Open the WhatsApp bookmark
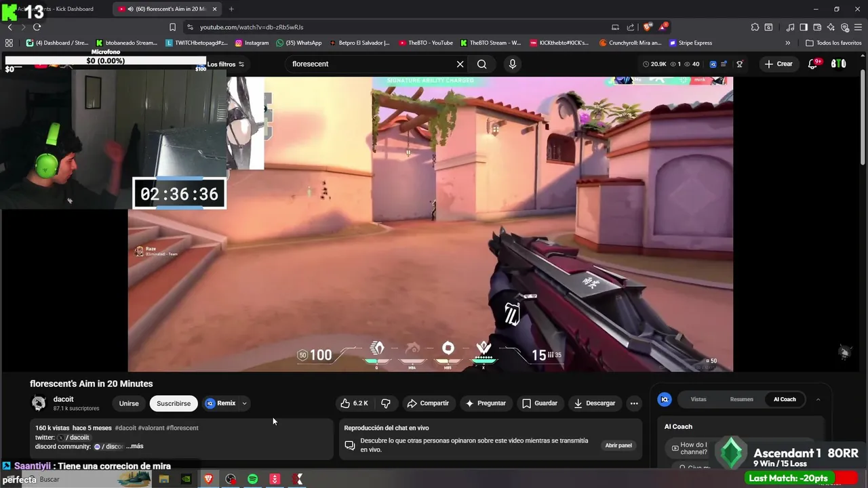This screenshot has width=868, height=488. click(x=299, y=43)
